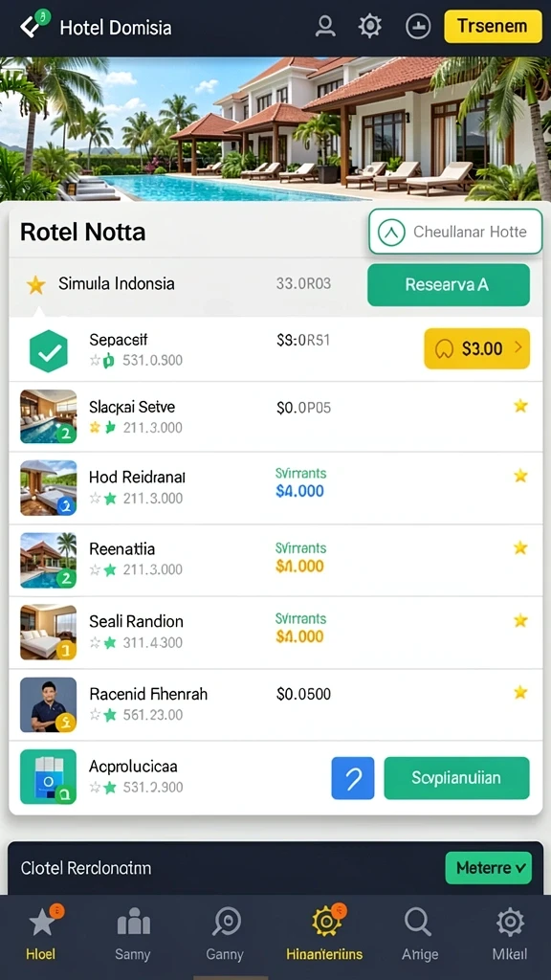Toggle favorite star for Slackai Seive

(520, 406)
